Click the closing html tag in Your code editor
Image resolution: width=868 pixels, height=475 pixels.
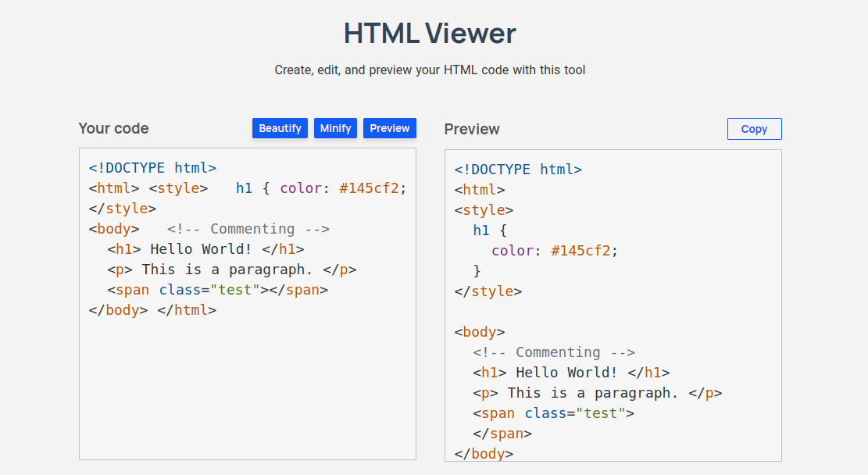click(187, 310)
